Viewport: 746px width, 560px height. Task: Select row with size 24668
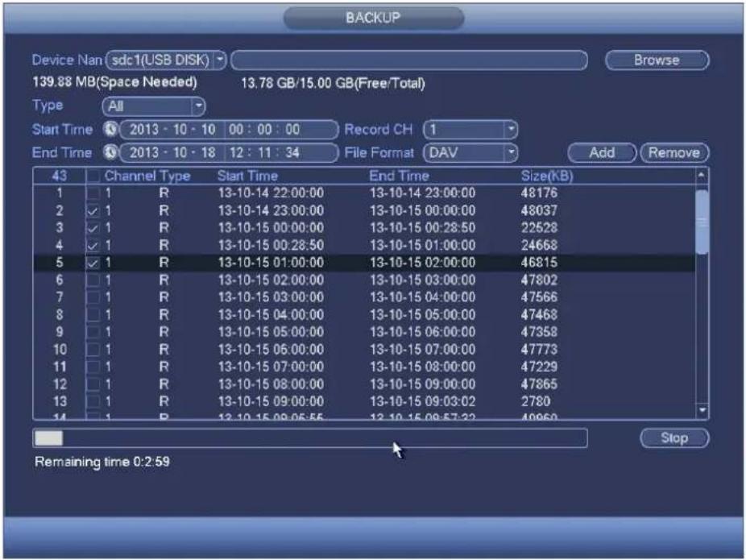point(364,246)
